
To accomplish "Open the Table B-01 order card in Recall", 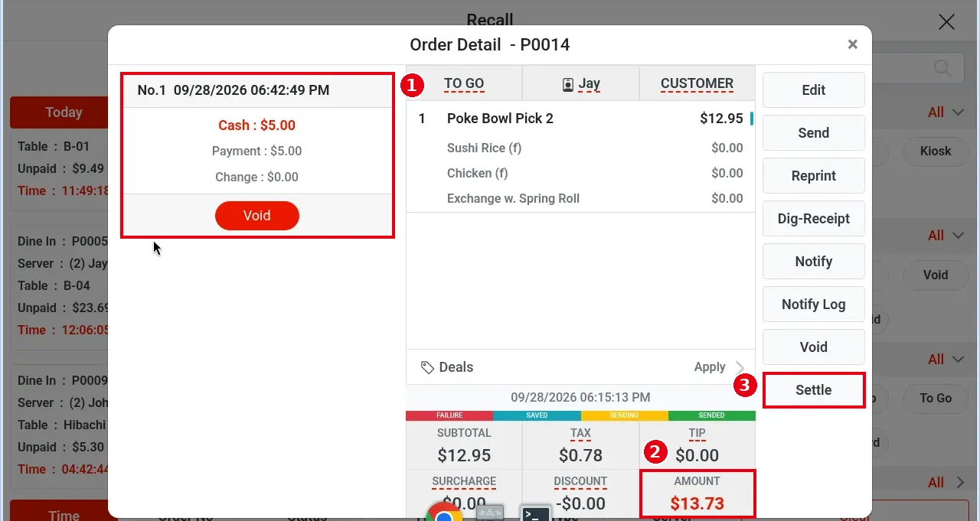I will [60, 168].
